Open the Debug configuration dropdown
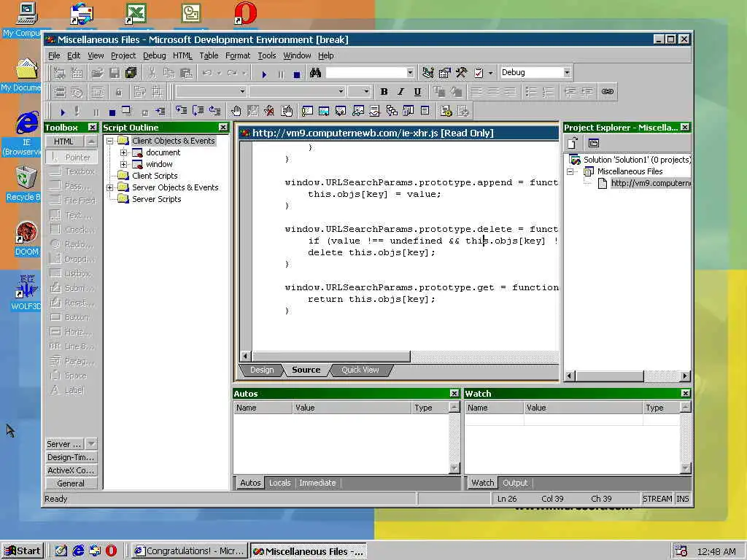Image resolution: width=747 pixels, height=560 pixels. tap(567, 72)
